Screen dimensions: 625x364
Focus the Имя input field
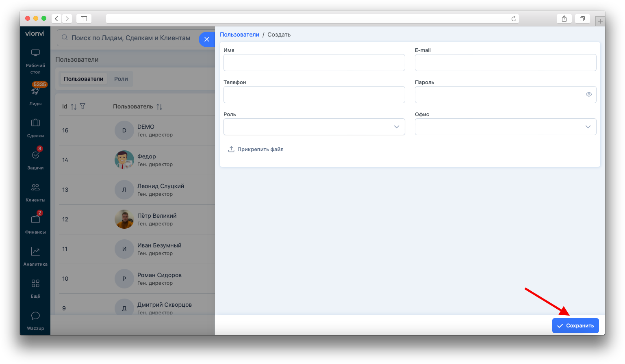(x=314, y=63)
